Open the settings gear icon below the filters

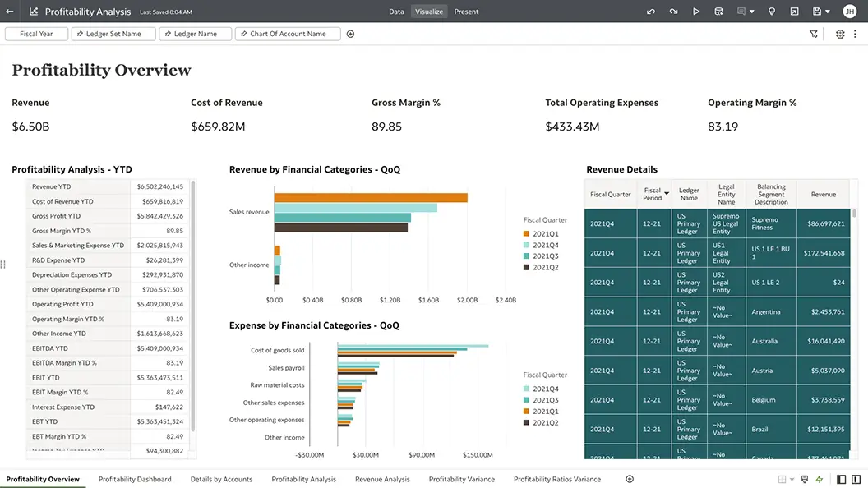[840, 34]
